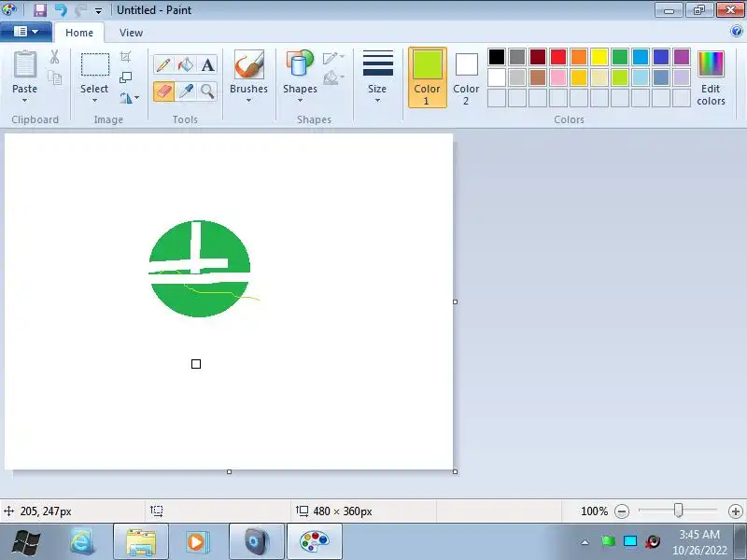Image resolution: width=747 pixels, height=560 pixels.
Task: Open Windows Media Player from taskbar
Action: [x=196, y=542]
